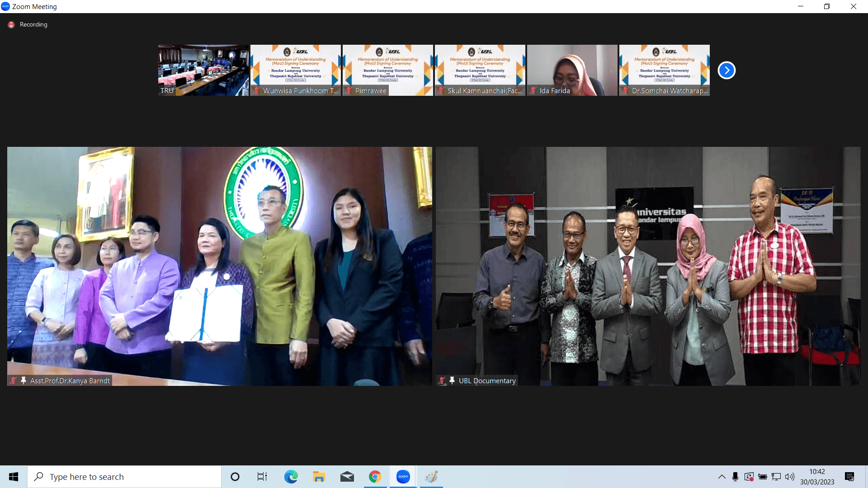Open Microsoft Edge from the taskbar
This screenshot has width=868, height=488.
tap(291, 477)
